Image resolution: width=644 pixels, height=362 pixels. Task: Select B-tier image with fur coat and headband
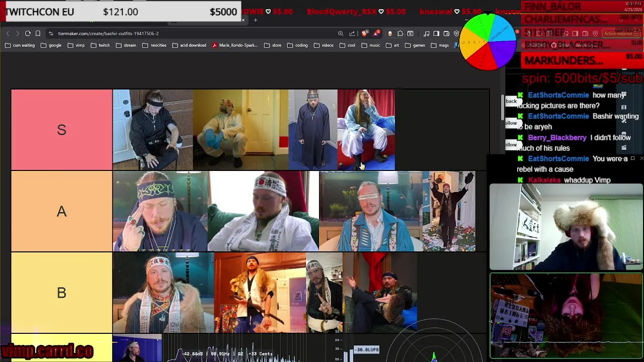[164, 293]
